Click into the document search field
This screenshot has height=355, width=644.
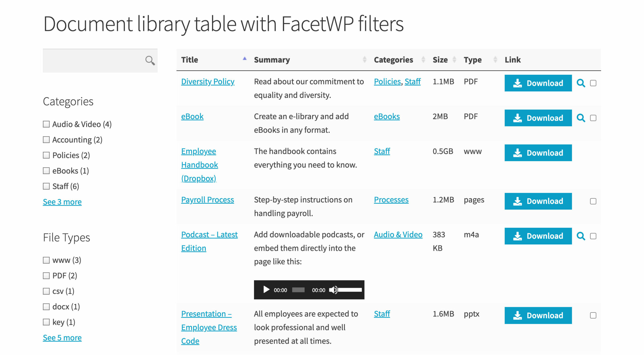(x=93, y=61)
